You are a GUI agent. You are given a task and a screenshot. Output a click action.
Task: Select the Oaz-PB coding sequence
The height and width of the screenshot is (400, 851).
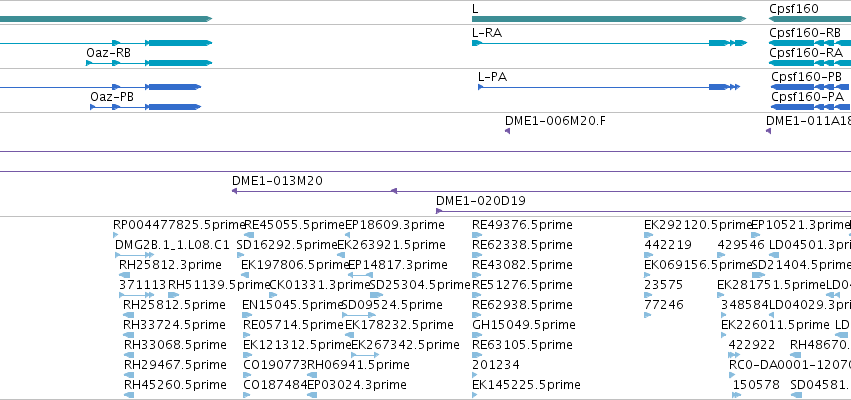coord(145,107)
